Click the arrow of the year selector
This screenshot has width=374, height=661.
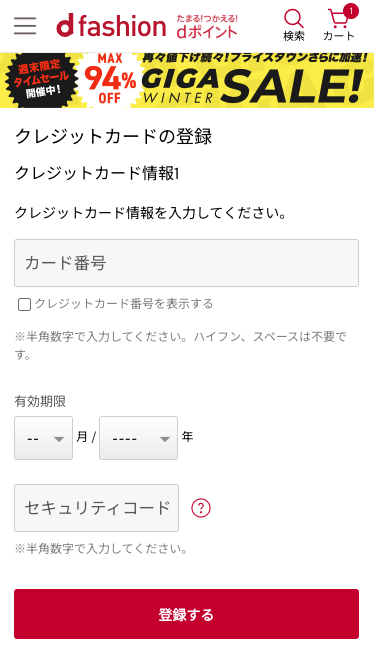coord(164,439)
